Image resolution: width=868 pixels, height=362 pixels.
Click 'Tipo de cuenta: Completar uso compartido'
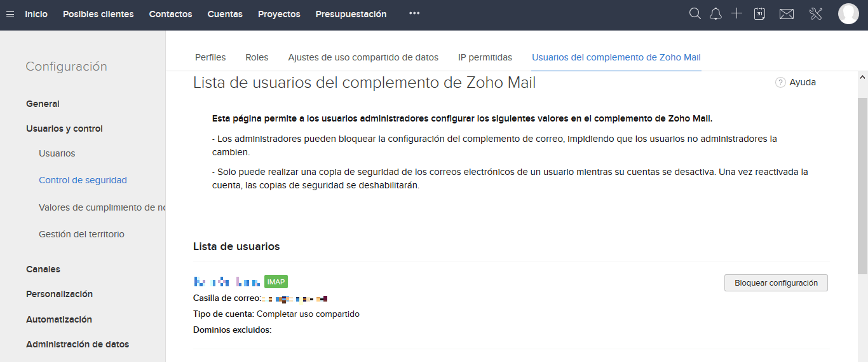coord(276,314)
